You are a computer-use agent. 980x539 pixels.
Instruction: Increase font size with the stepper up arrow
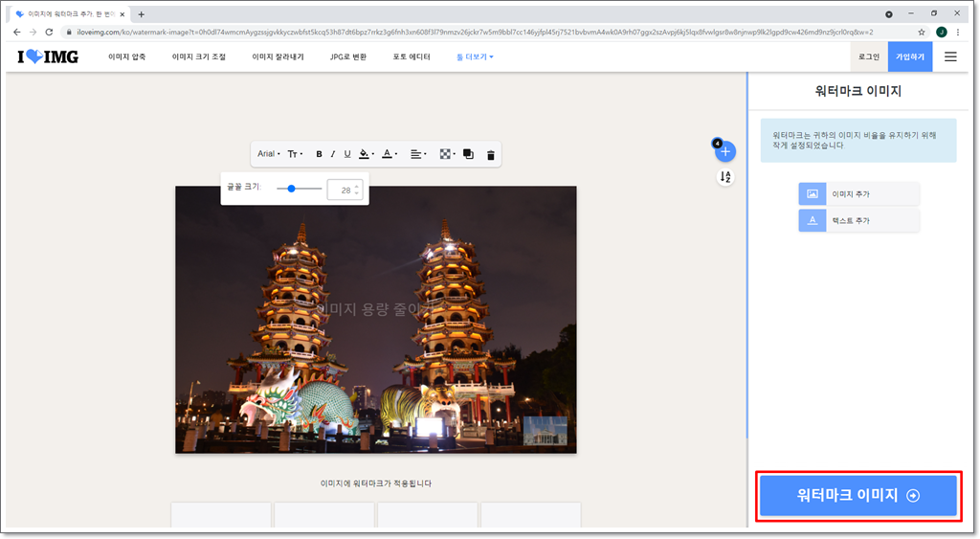click(357, 187)
